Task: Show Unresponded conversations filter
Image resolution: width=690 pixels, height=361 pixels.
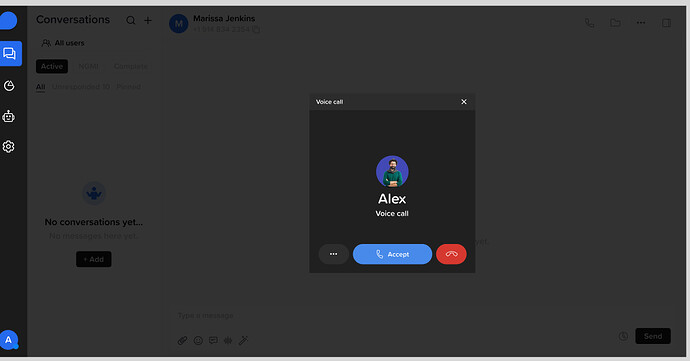Action: tap(81, 87)
